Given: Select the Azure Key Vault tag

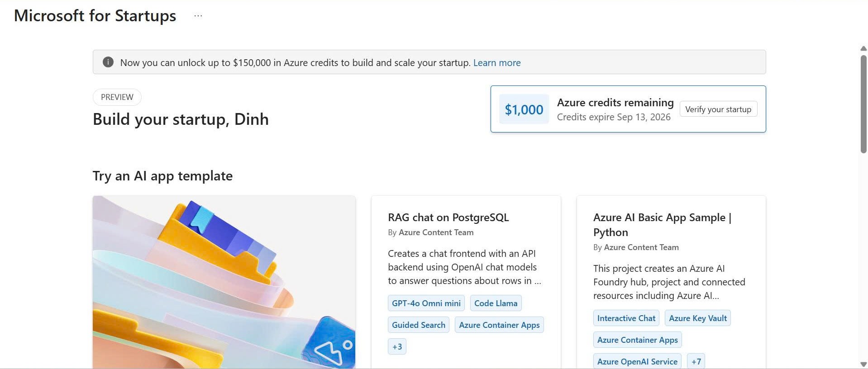Looking at the screenshot, I should click(698, 318).
